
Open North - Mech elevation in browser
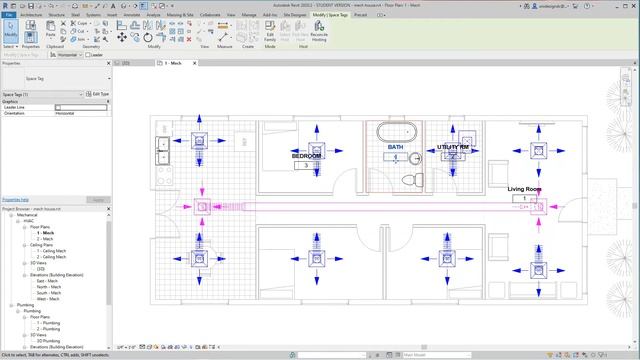pos(49,287)
